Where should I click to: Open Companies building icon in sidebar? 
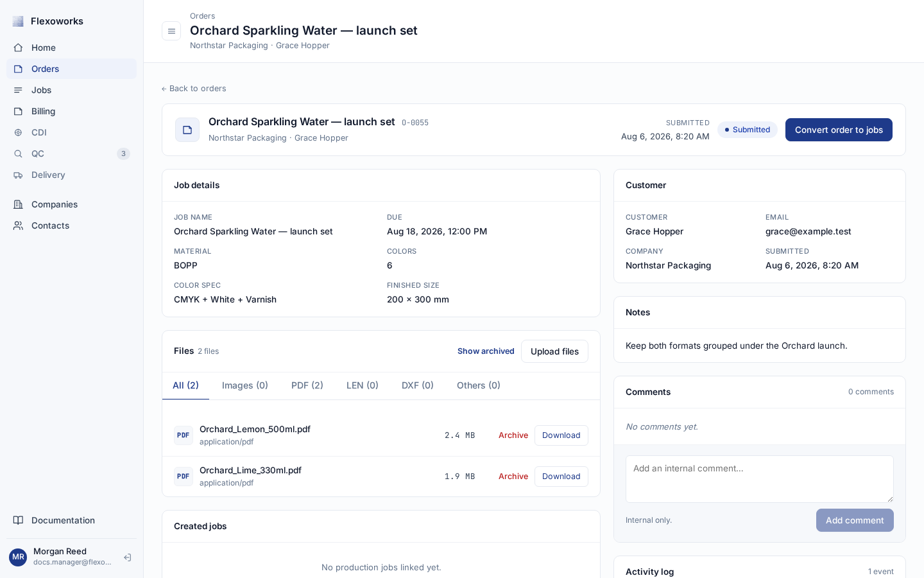tap(18, 204)
